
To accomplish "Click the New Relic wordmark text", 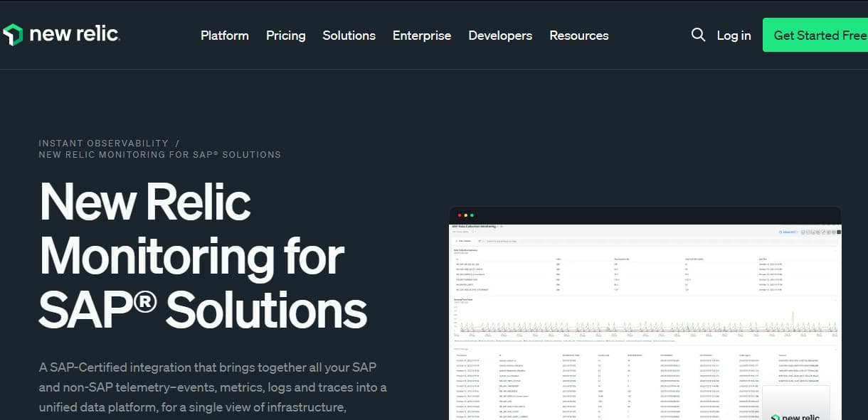I will tap(74, 35).
